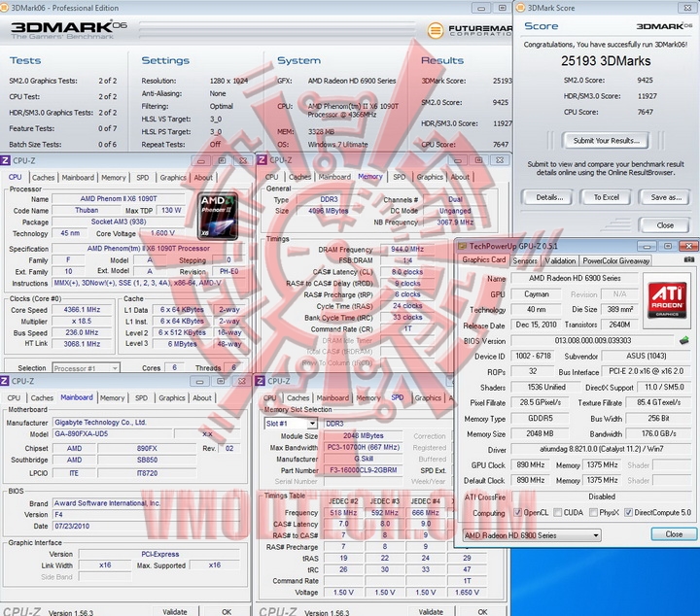
Task: Open About tab in CPU-Z Mainboard window
Action: click(x=202, y=398)
